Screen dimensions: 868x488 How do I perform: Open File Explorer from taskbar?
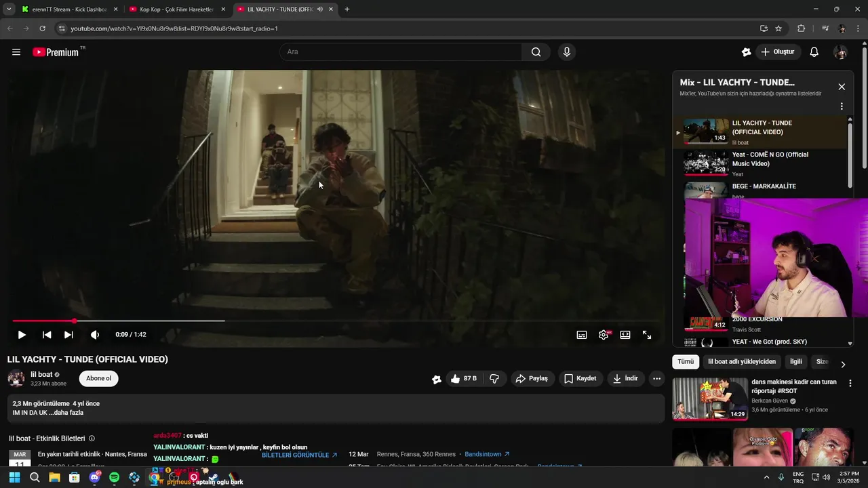pyautogui.click(x=54, y=478)
